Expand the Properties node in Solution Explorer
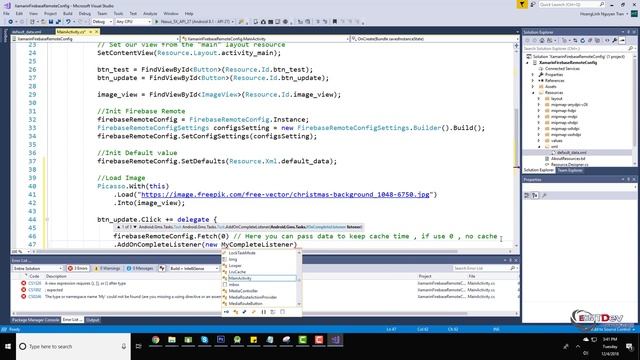 [x=533, y=75]
